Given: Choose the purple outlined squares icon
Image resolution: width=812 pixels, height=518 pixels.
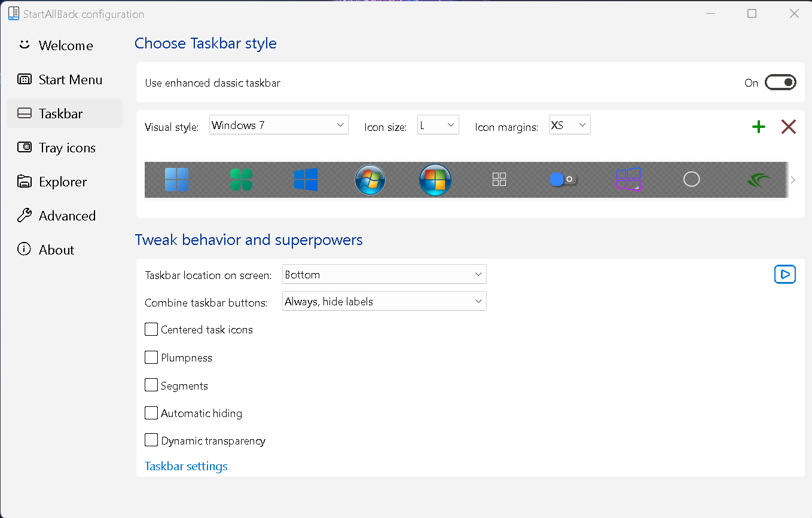Looking at the screenshot, I should click(628, 179).
